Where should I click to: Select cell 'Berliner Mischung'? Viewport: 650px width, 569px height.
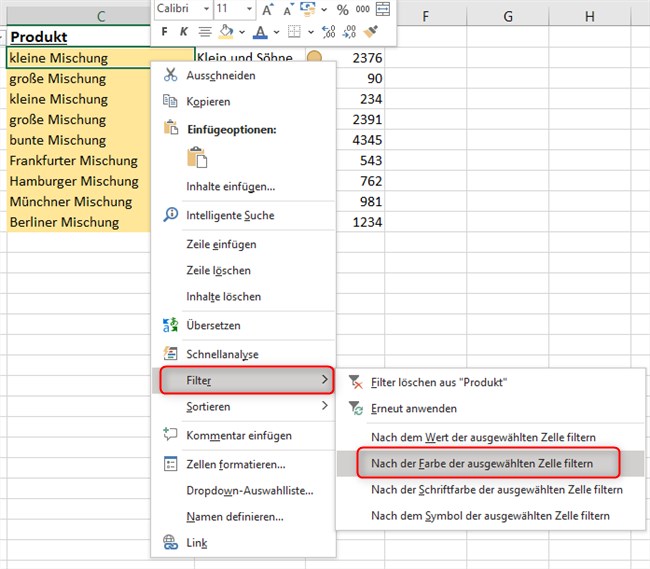click(79, 222)
